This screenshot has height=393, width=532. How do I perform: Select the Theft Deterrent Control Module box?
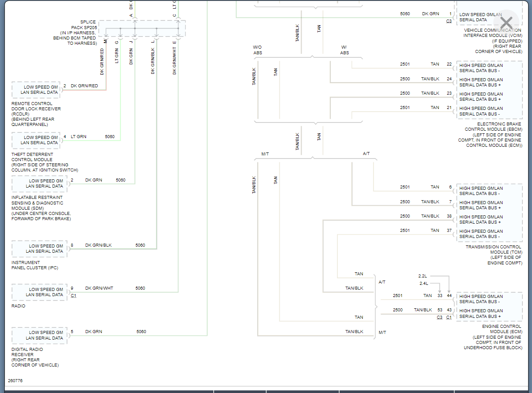36,140
